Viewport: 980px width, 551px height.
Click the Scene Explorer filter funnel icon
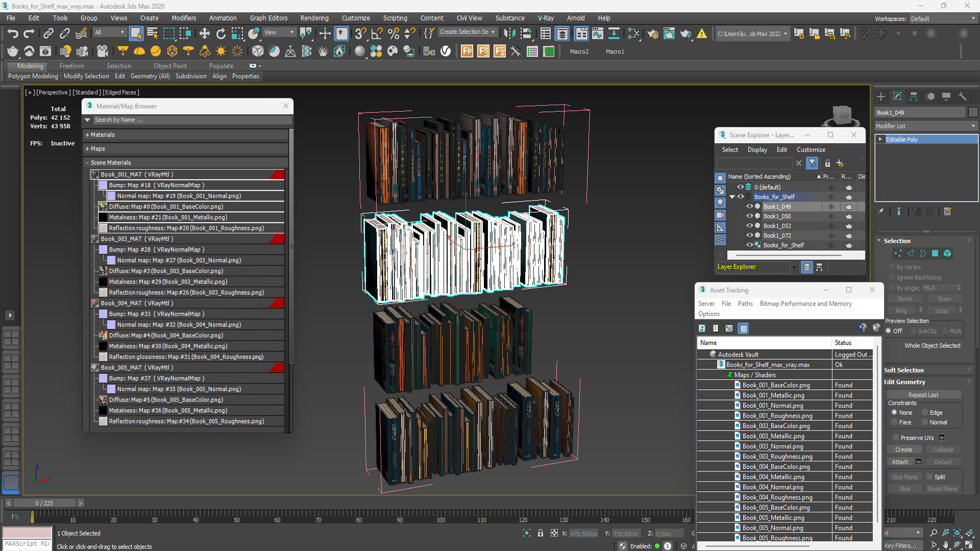tap(812, 163)
